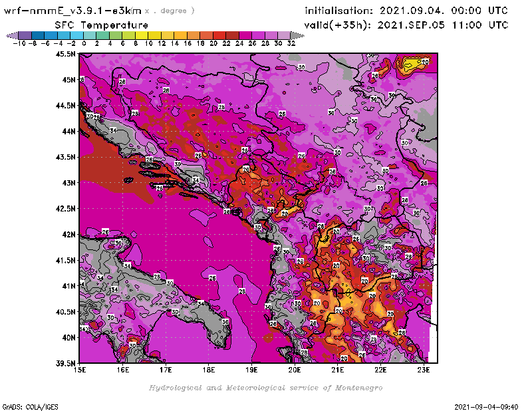Click the longitude label '17E'

tap(166, 370)
